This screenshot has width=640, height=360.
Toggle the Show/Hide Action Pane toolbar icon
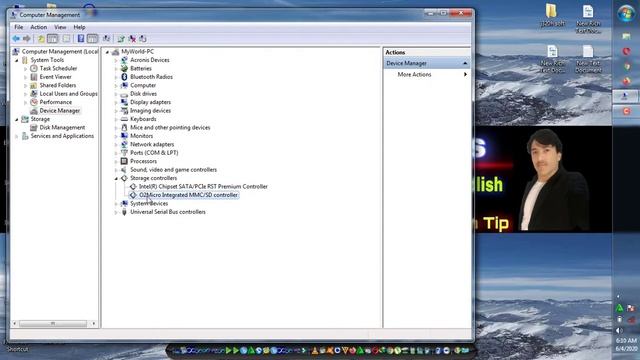(93, 39)
